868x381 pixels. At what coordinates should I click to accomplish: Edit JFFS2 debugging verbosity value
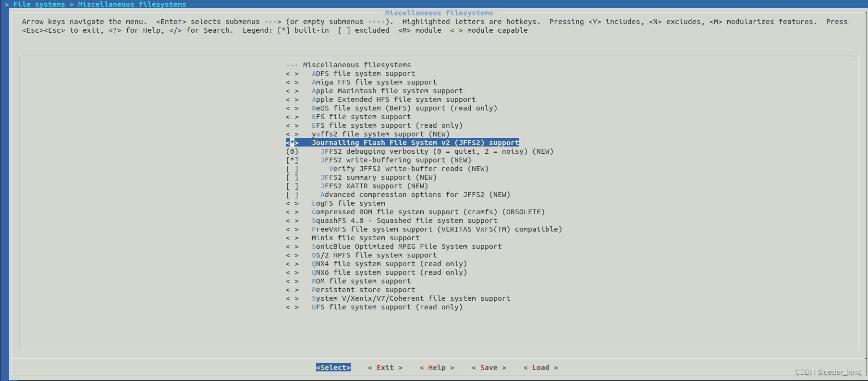pos(420,151)
